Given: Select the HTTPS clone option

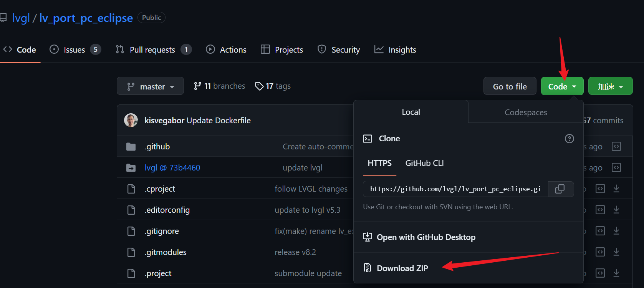Looking at the screenshot, I should pos(379,163).
